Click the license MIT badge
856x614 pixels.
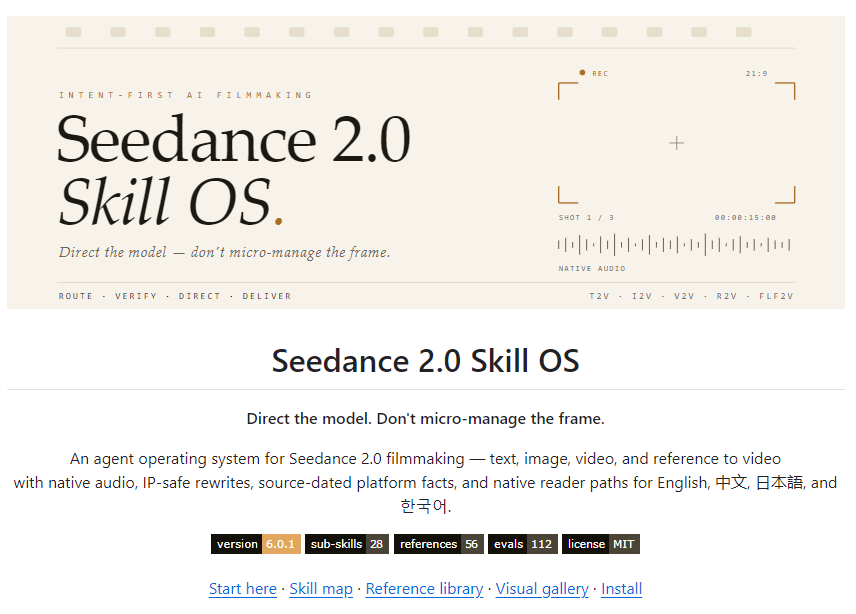pyautogui.click(x=601, y=544)
